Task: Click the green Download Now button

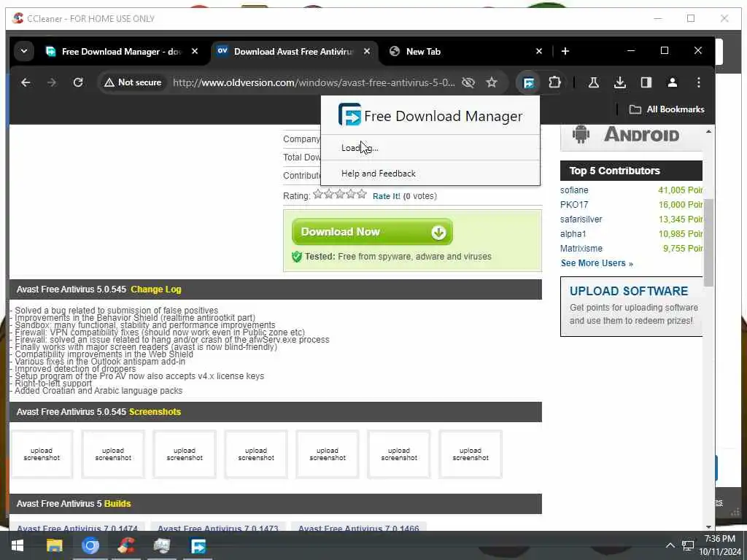Action: pos(372,232)
